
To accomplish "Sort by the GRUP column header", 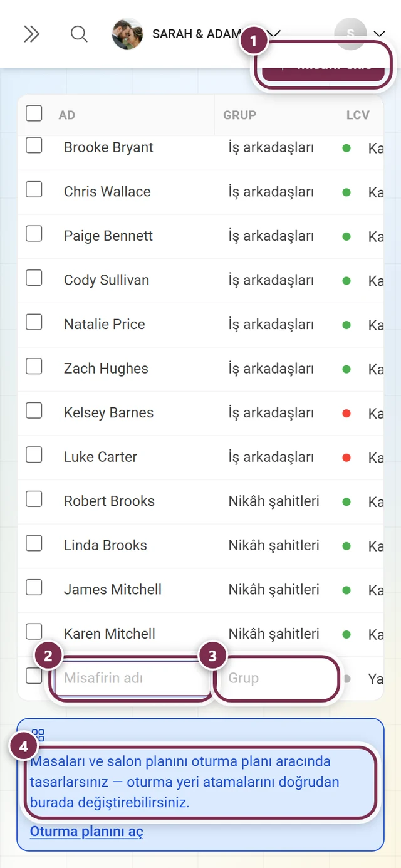I will point(239,115).
